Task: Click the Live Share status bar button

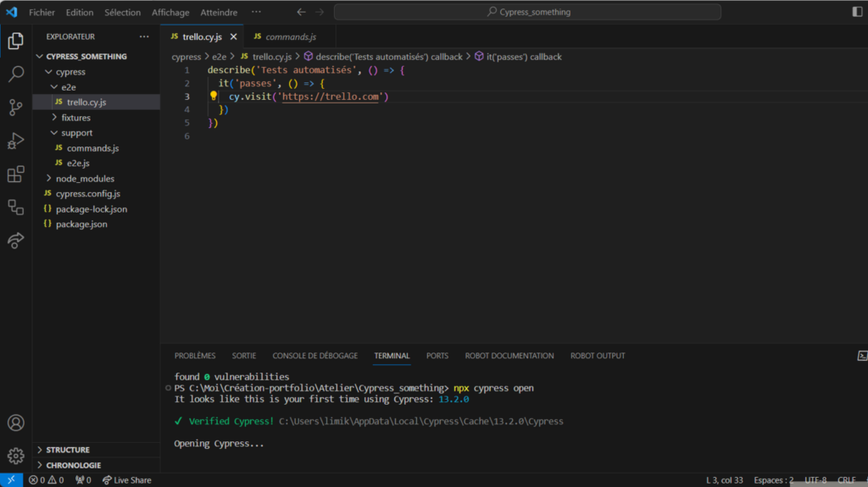Action: click(127, 480)
